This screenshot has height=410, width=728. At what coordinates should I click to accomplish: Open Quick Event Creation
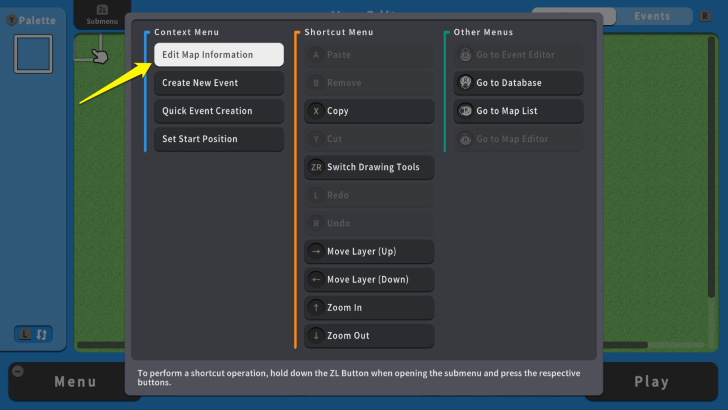[219, 111]
